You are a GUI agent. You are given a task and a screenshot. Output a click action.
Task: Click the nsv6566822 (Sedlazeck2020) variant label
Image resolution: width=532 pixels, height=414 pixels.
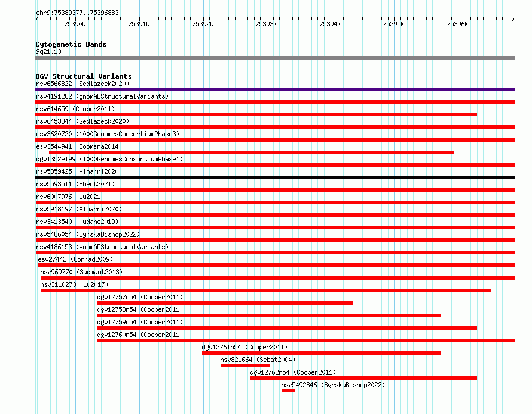pyautogui.click(x=82, y=84)
